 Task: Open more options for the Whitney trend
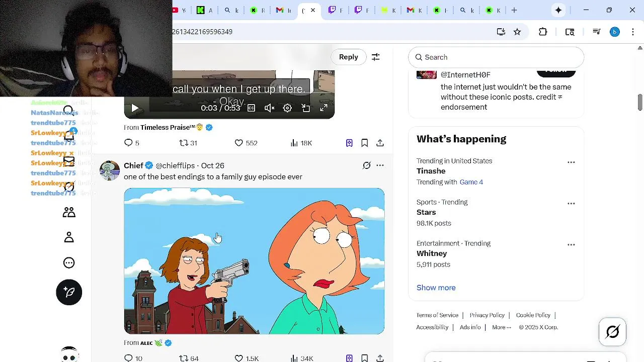[571, 245]
